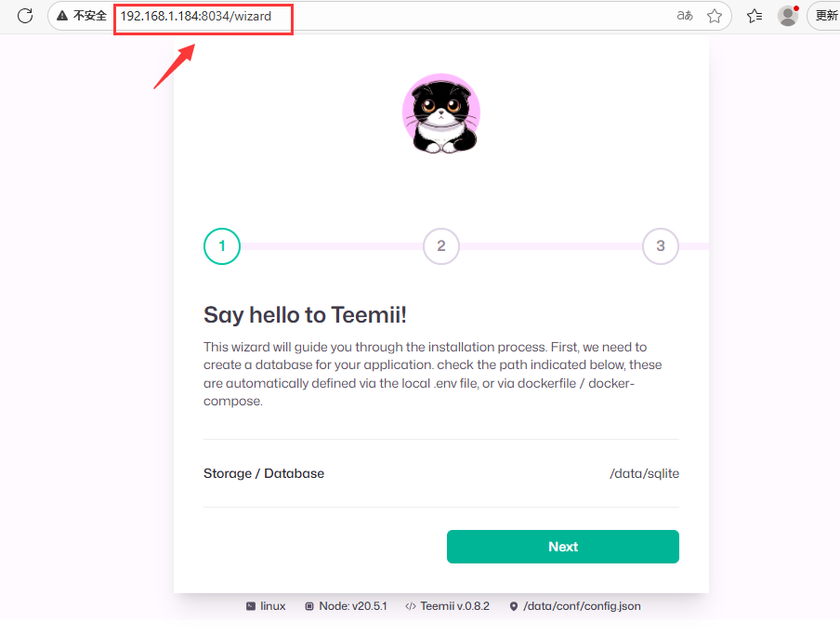
Task: Open the favorites list icon
Action: 755,16
